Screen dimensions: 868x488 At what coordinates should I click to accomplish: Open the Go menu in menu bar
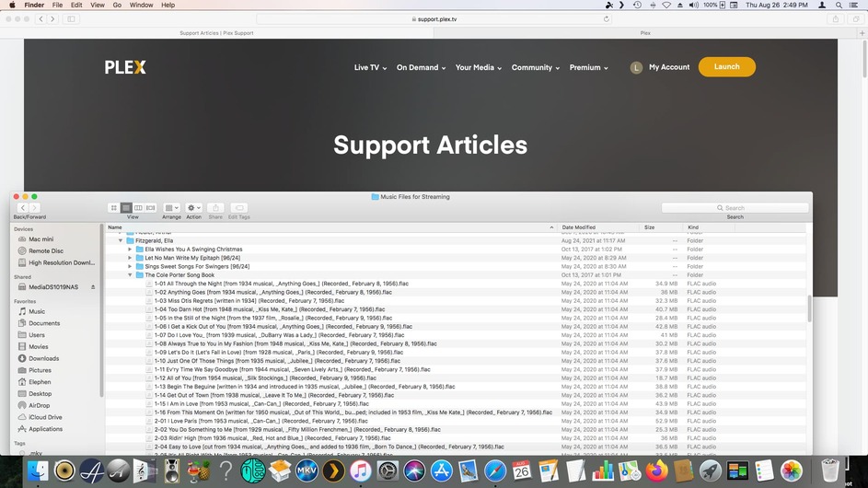coord(117,5)
